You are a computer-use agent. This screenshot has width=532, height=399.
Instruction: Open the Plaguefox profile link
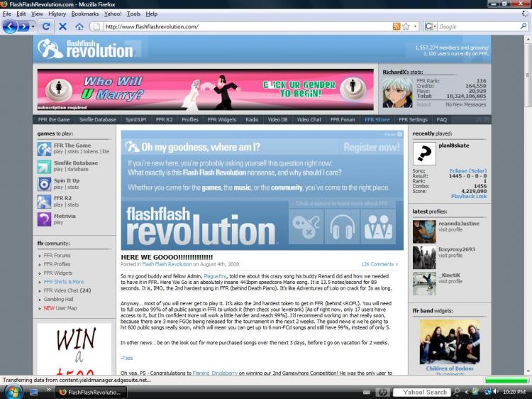214,276
